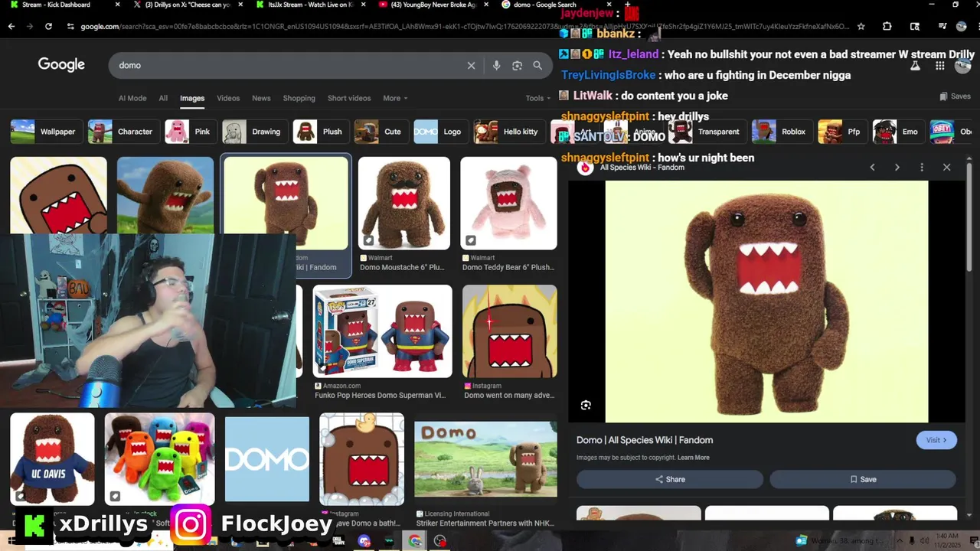Switch to the All results tab
Screen dimensions: 980x551
pyautogui.click(x=163, y=98)
